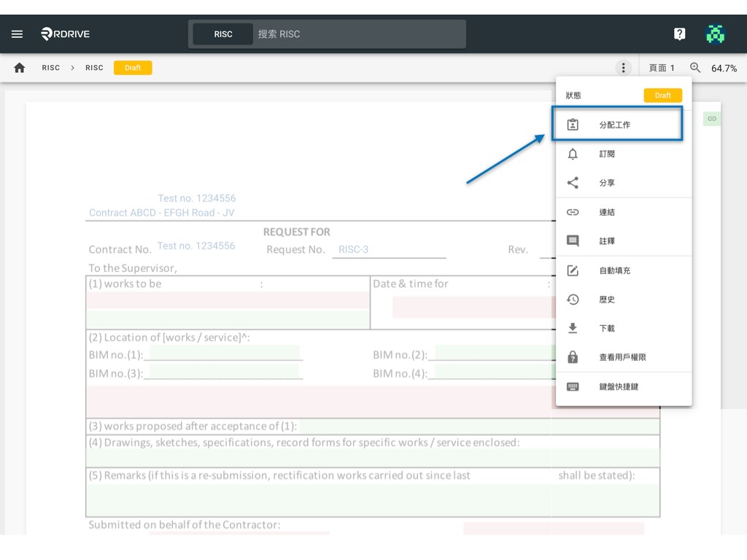
Task: Click the RISC search scope button
Action: click(x=223, y=34)
